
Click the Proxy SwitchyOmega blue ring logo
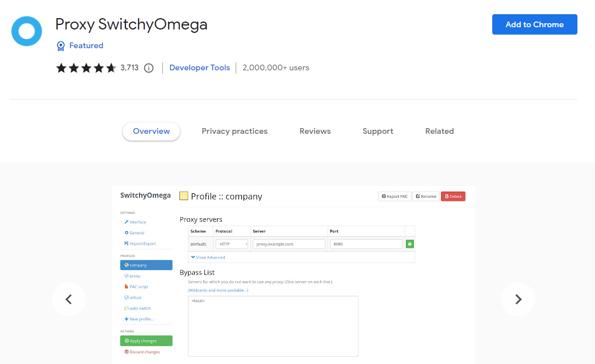[x=27, y=31]
